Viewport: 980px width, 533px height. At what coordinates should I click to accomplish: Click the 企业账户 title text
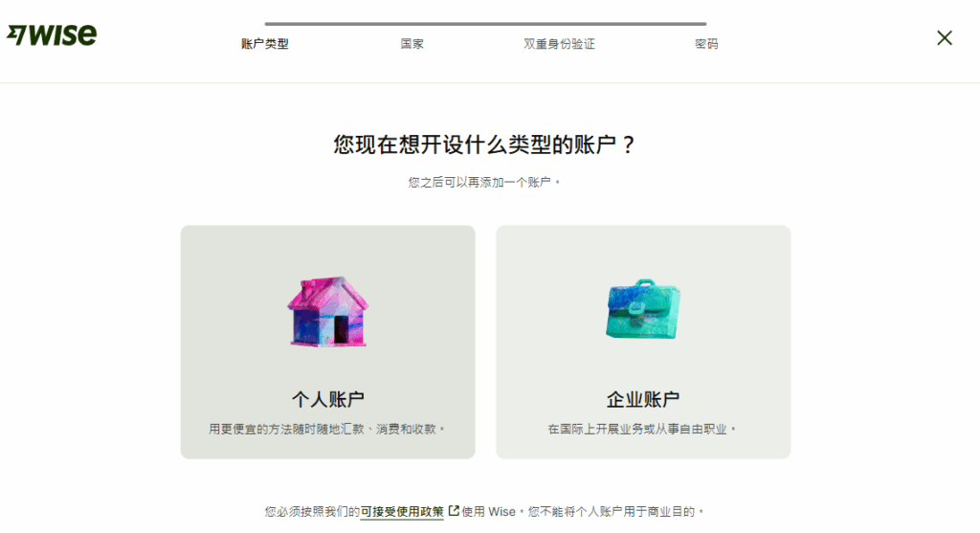(x=643, y=399)
